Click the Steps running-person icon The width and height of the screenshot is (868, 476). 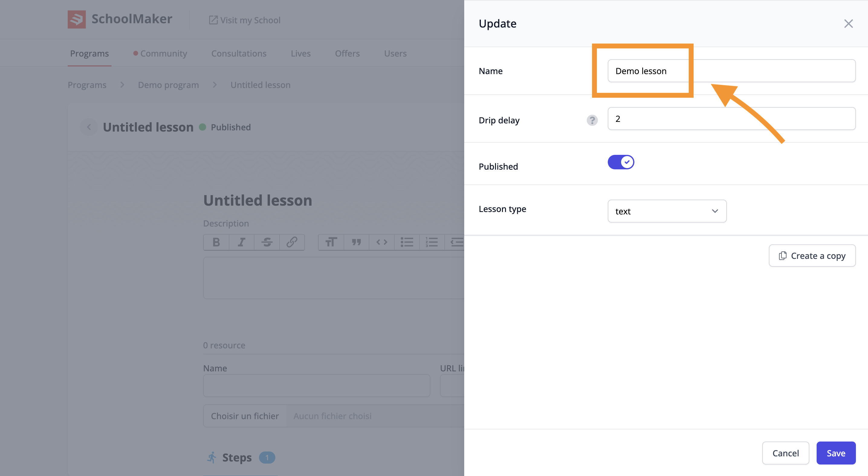pos(212,458)
